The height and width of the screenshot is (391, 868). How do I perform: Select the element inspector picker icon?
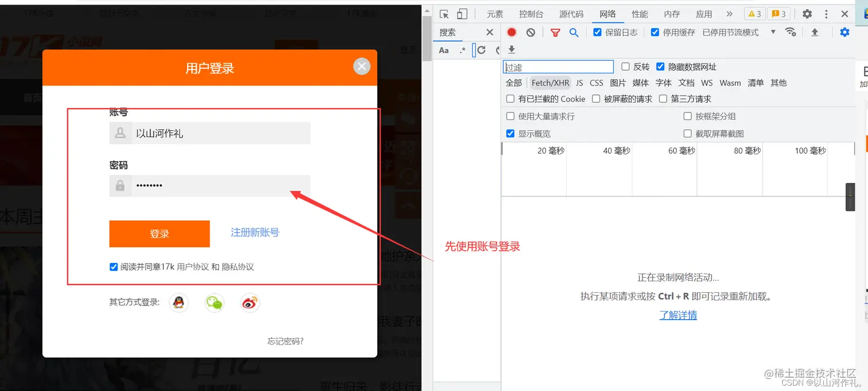tap(444, 14)
